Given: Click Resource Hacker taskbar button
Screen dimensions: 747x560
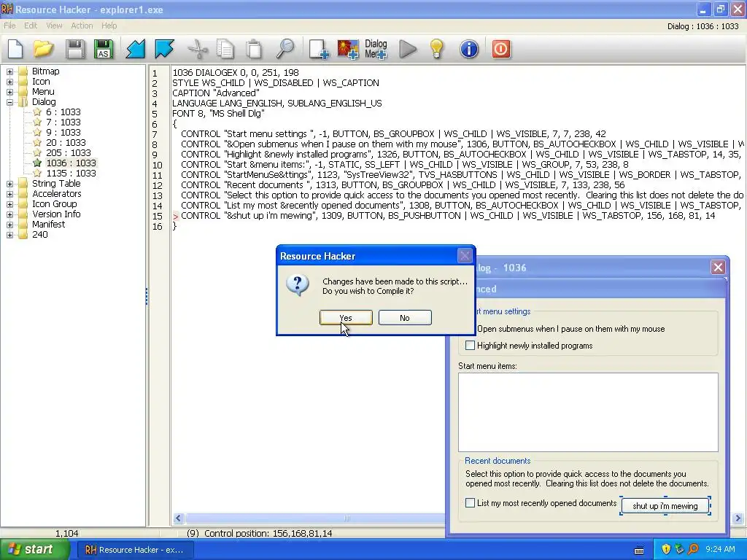Looking at the screenshot, I should coord(135,550).
